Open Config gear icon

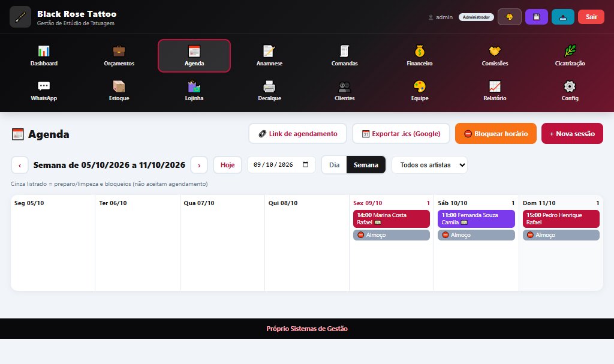(x=570, y=86)
